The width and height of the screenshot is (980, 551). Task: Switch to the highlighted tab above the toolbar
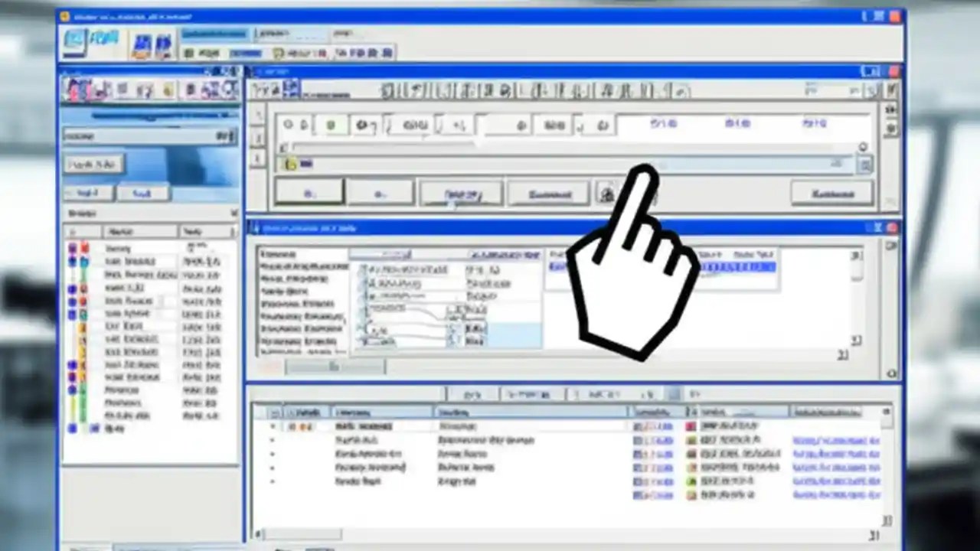(x=215, y=34)
